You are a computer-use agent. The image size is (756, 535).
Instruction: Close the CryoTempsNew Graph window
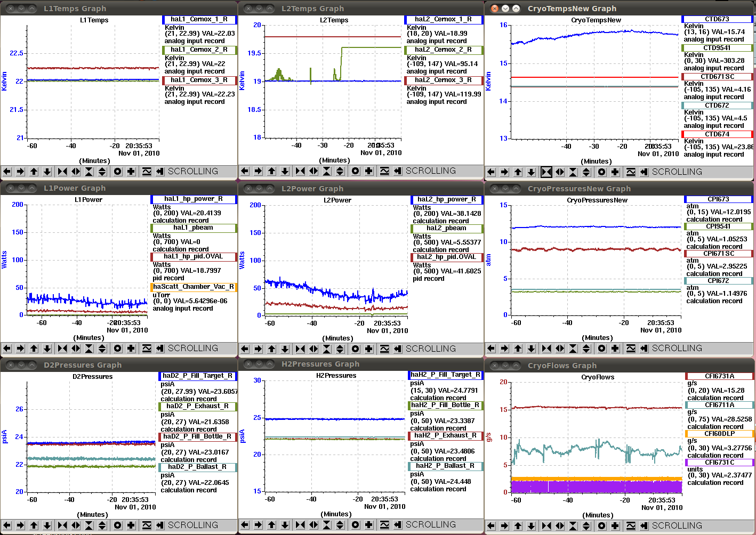494,9
